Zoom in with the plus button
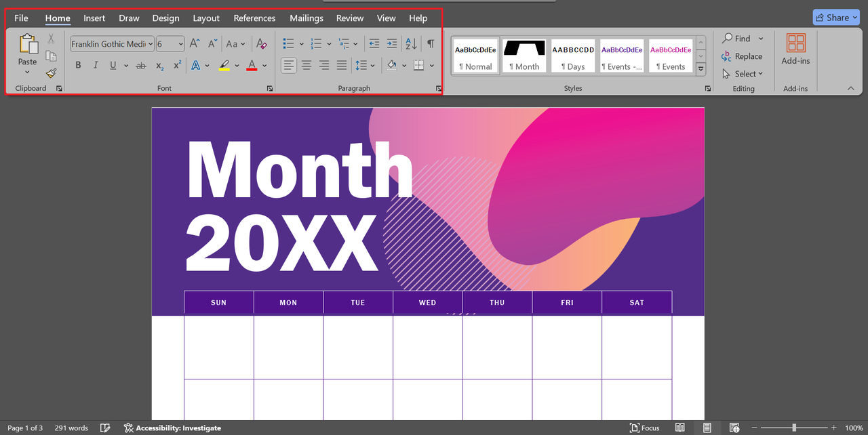Screen dimensions: 868x435 coord(834,428)
